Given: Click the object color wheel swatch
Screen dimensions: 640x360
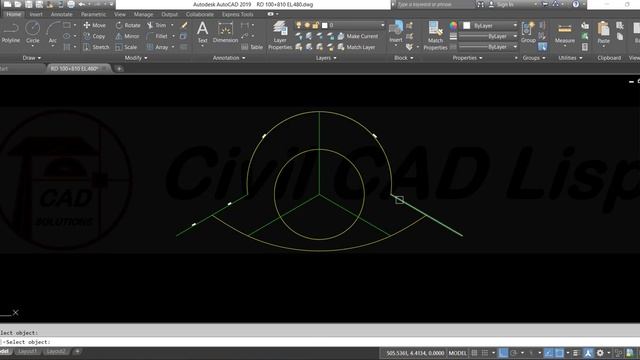Looking at the screenshot, I should [453, 26].
